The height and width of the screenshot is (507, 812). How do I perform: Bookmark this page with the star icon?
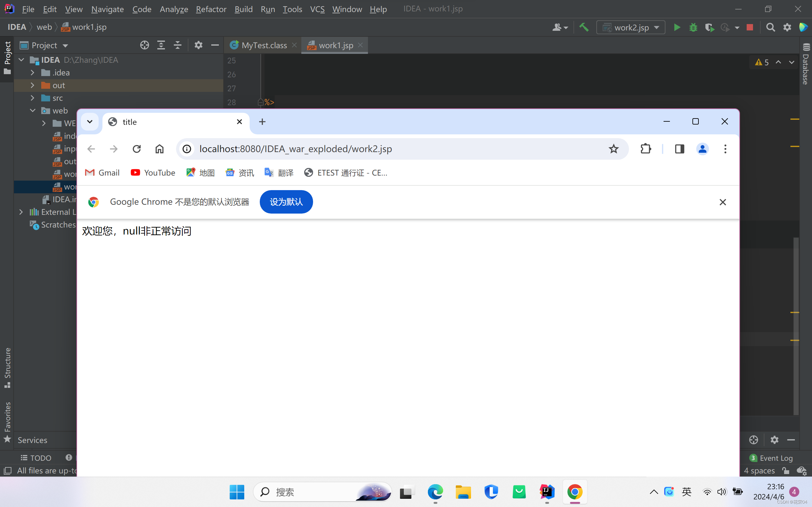tap(613, 149)
